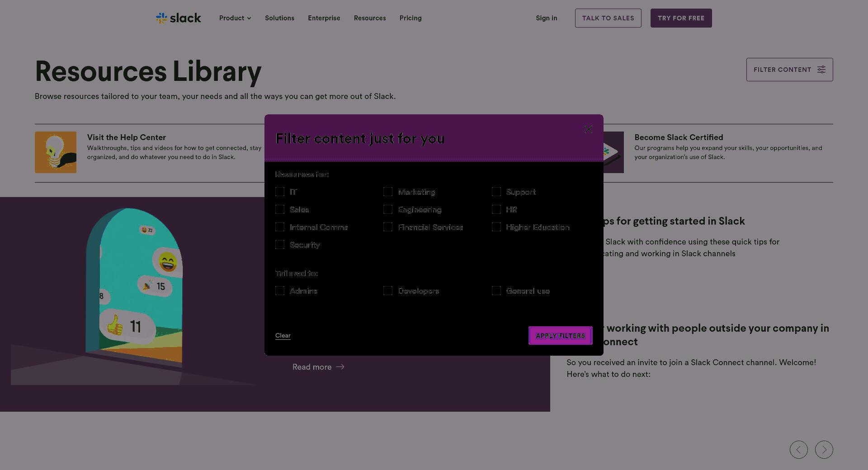Click Talk to Sales button

click(x=608, y=18)
